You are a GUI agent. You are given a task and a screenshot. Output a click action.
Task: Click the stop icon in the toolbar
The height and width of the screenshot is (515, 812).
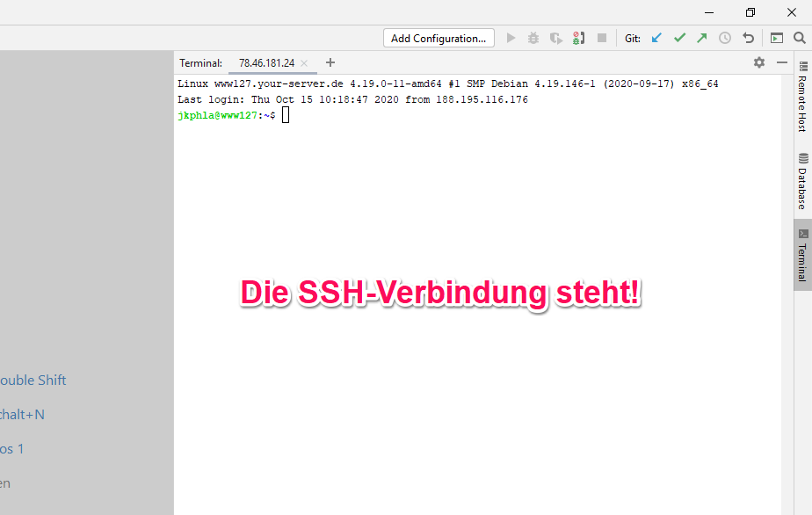pyautogui.click(x=601, y=38)
